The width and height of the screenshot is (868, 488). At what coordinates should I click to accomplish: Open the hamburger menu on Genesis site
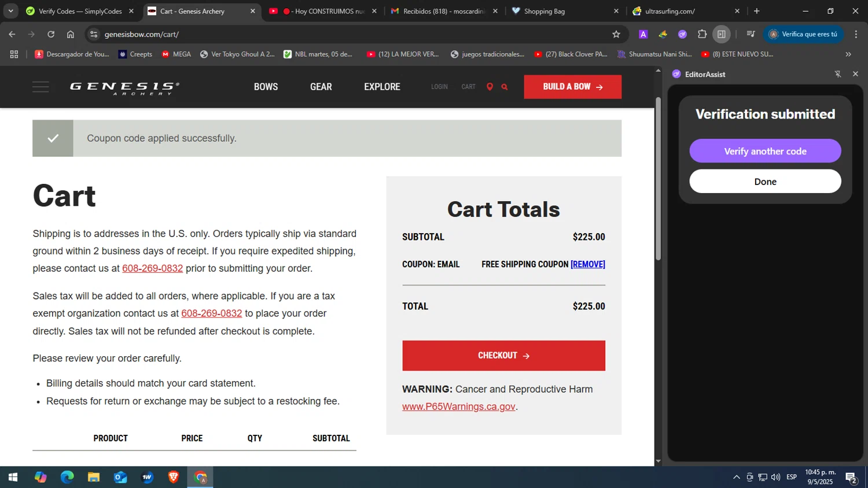point(41,87)
